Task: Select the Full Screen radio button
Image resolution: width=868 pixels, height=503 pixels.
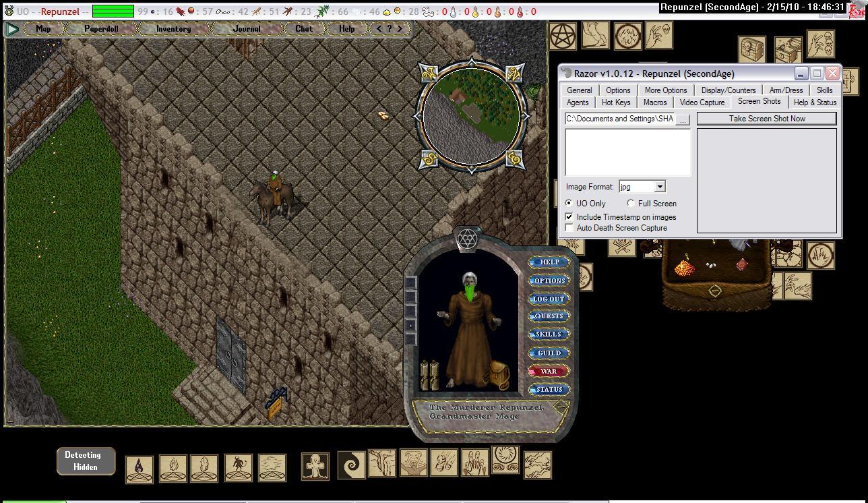Action: [631, 203]
